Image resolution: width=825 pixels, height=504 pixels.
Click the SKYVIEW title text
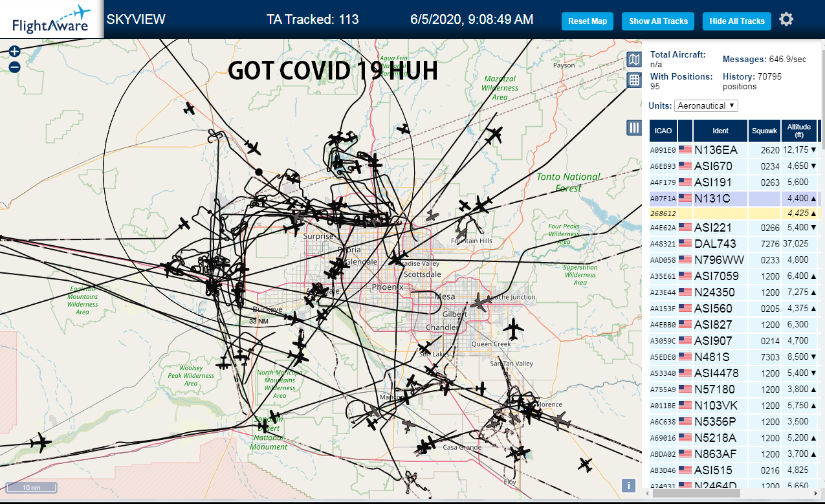[x=136, y=19]
